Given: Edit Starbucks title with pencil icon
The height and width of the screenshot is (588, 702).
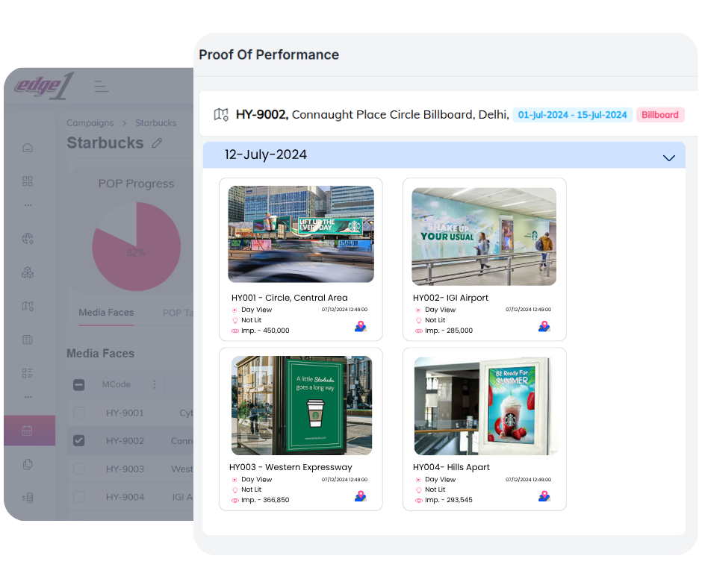Looking at the screenshot, I should 157,143.
